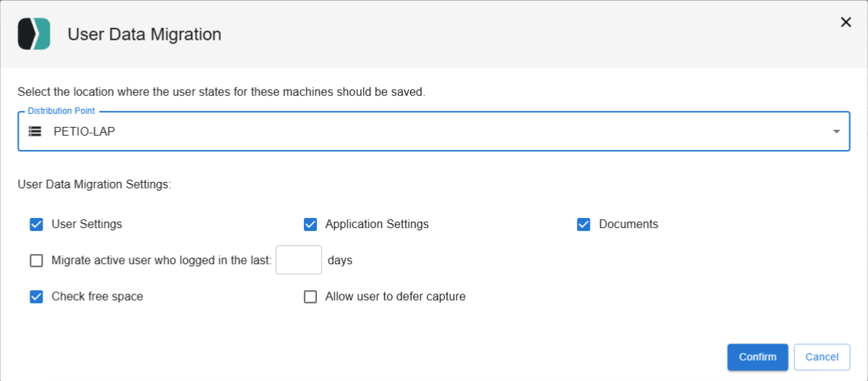This screenshot has height=381, width=868.
Task: Click the 'Select the location' instruction text
Action: [x=221, y=92]
